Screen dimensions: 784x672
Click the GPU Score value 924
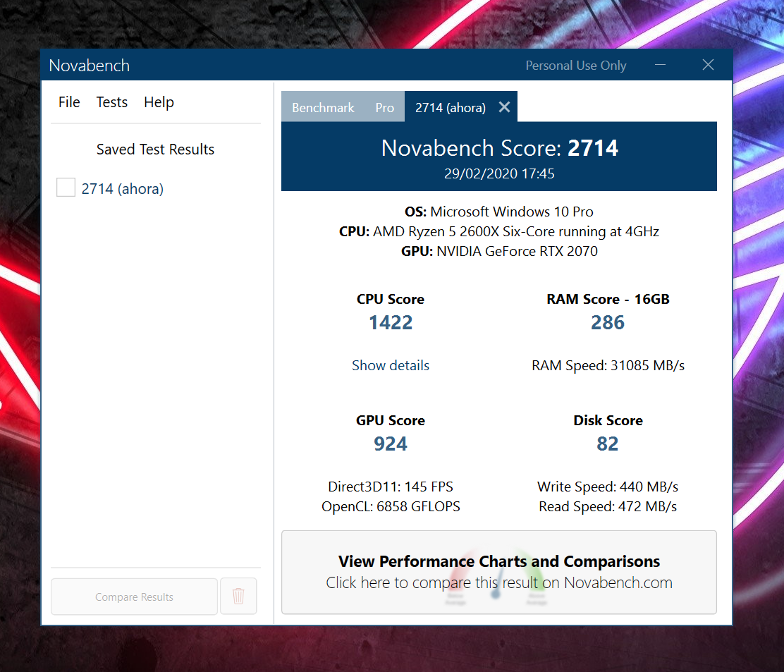coord(391,444)
